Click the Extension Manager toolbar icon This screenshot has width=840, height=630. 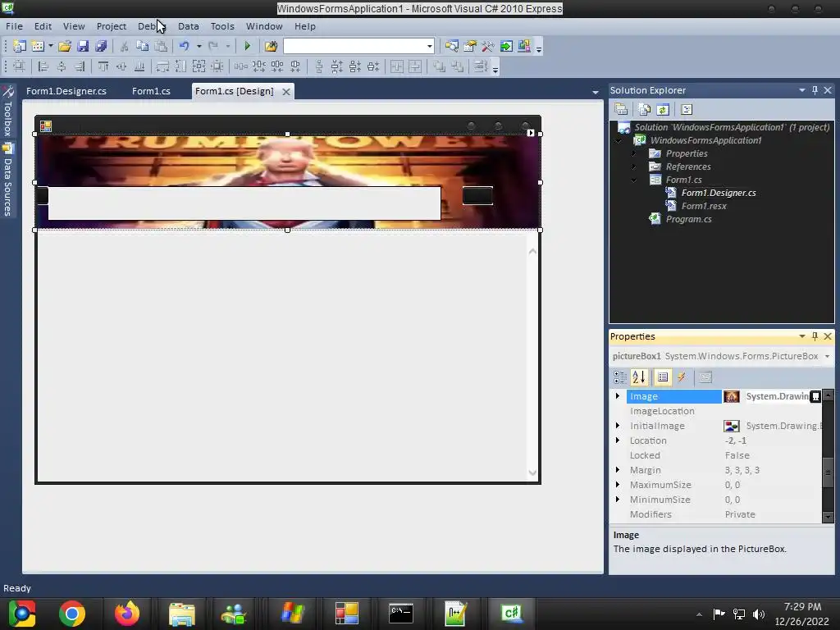524,46
